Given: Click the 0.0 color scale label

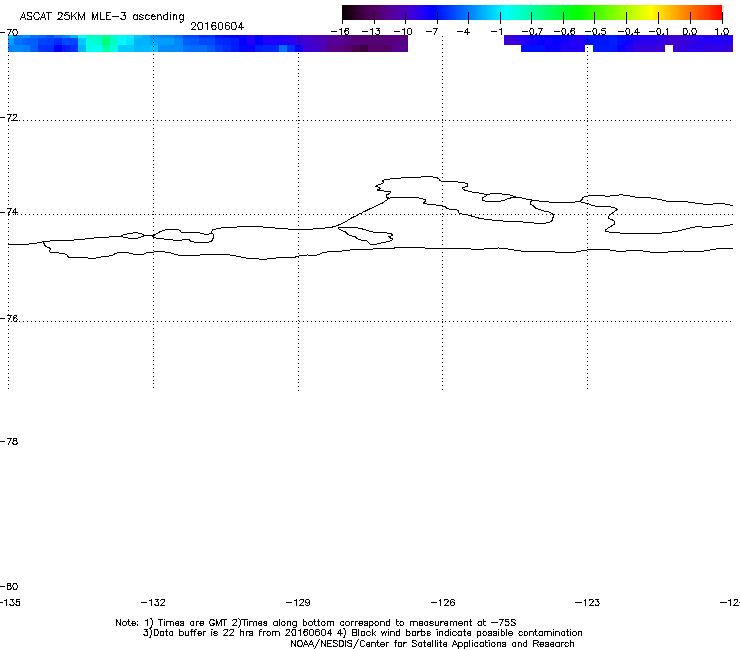Looking at the screenshot, I should (690, 32).
